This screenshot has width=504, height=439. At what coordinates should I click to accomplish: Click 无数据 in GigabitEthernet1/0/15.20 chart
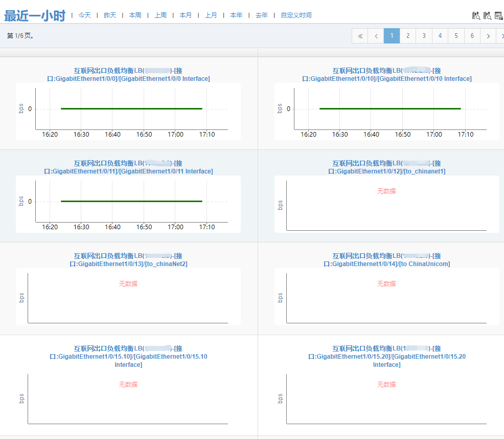click(386, 385)
